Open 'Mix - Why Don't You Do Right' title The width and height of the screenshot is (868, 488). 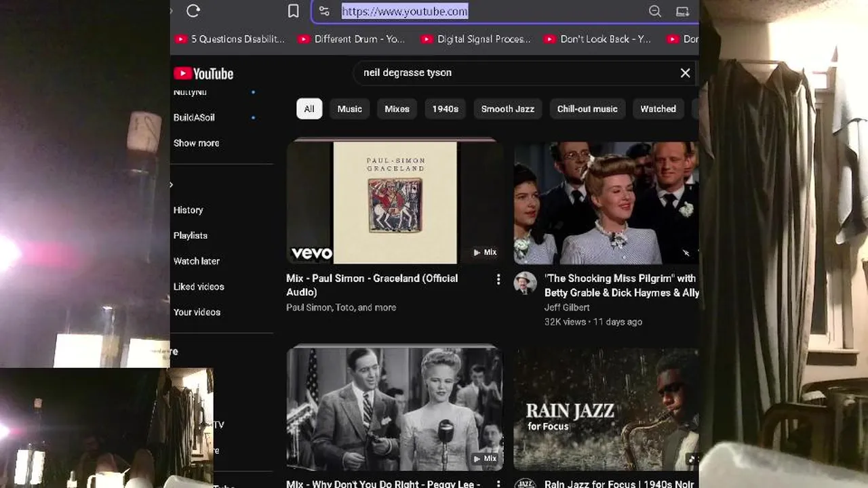[x=383, y=483]
